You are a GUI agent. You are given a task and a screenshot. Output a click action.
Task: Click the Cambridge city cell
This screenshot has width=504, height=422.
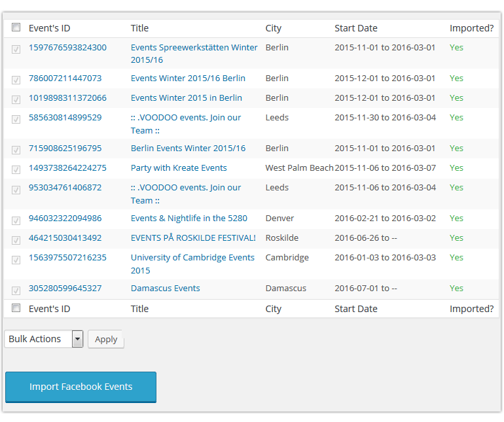pyautogui.click(x=287, y=257)
